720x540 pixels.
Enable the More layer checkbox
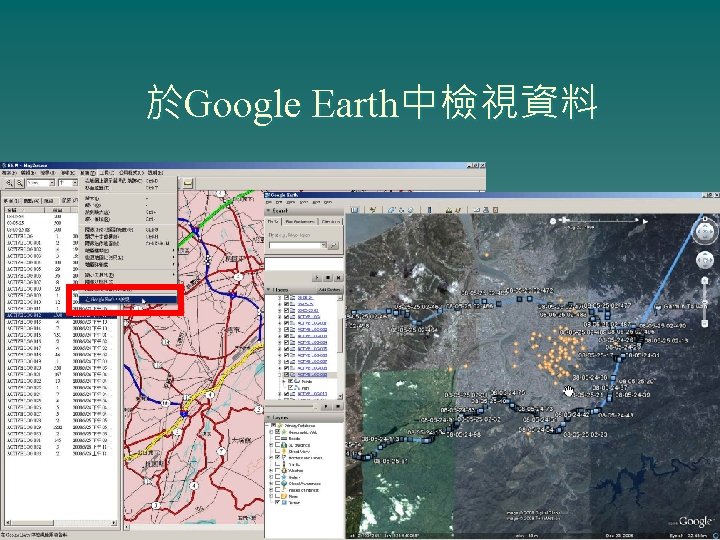pos(277,496)
